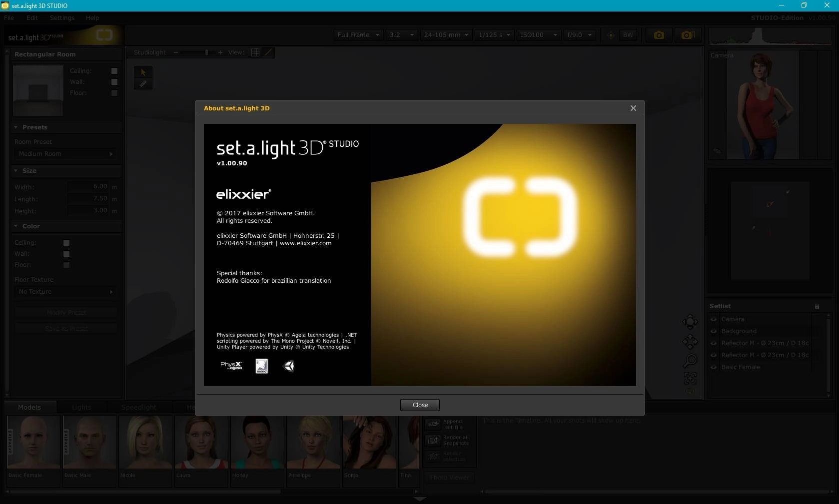Pick the Ceiling color swatch
The height and width of the screenshot is (504, 839).
[x=66, y=243]
